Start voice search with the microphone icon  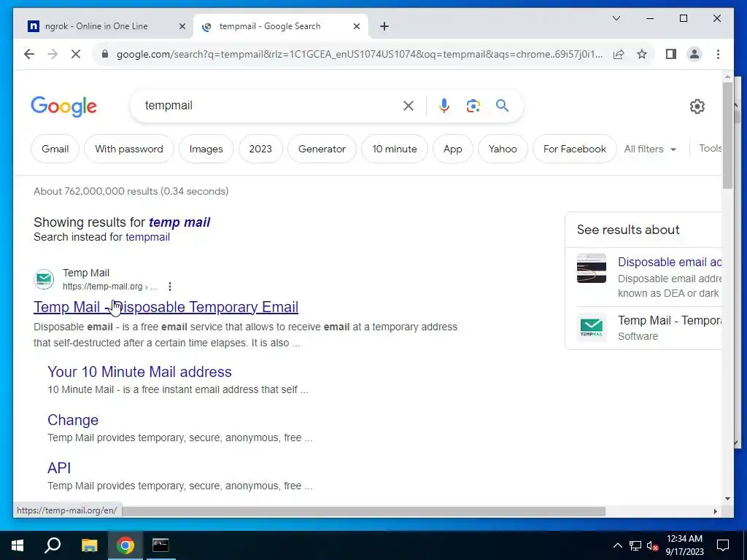444,106
